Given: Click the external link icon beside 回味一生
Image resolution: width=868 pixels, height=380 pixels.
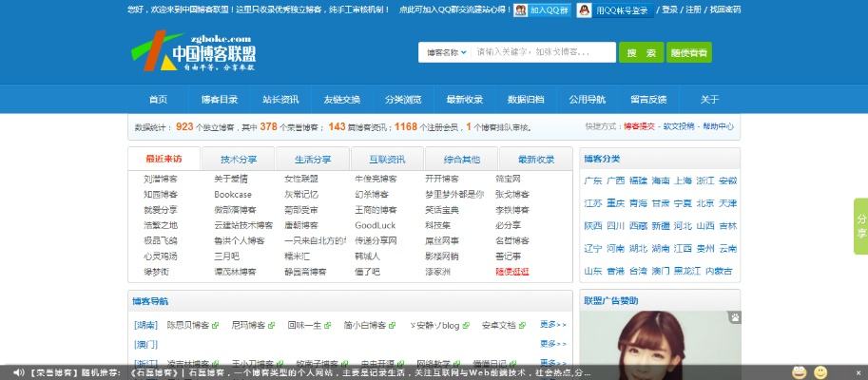Looking at the screenshot, I should click(x=327, y=325).
